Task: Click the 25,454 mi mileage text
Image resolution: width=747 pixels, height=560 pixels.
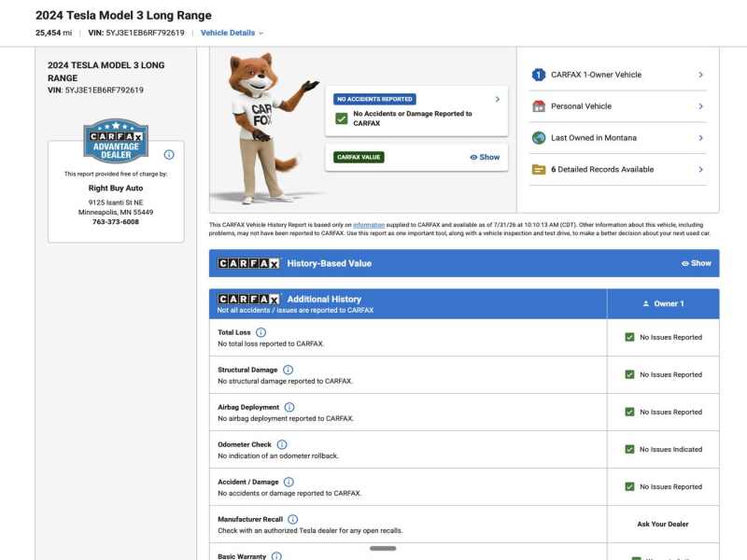Action: 54,33
